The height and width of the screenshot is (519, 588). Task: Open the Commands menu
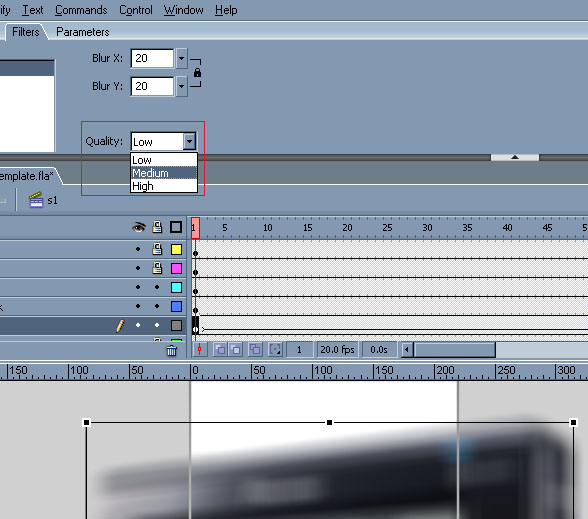click(81, 10)
